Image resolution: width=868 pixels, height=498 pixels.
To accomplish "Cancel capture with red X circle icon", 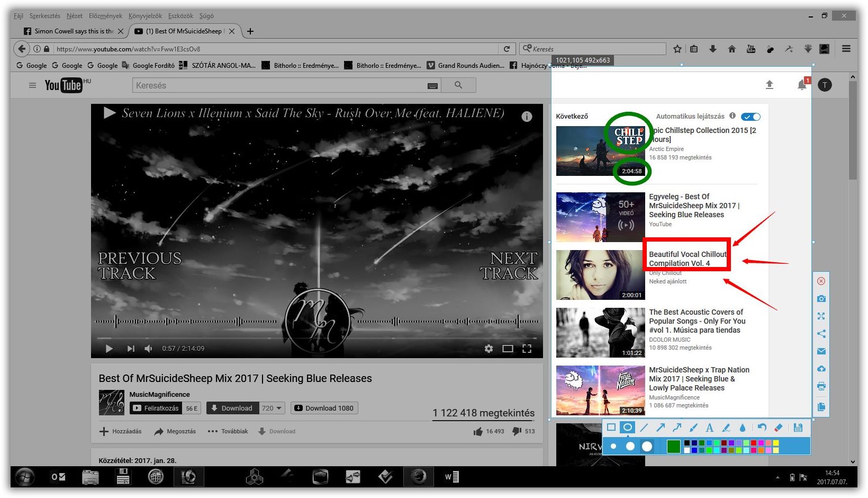I will click(821, 281).
